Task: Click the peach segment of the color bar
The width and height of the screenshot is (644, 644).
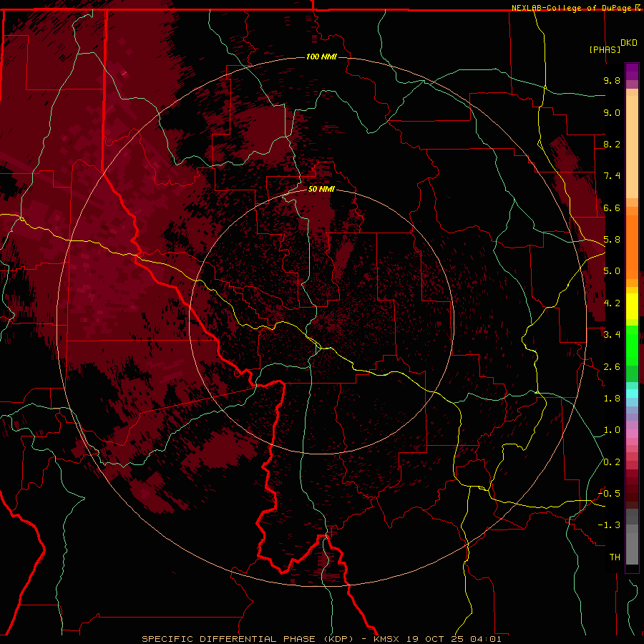Action: 632,148
